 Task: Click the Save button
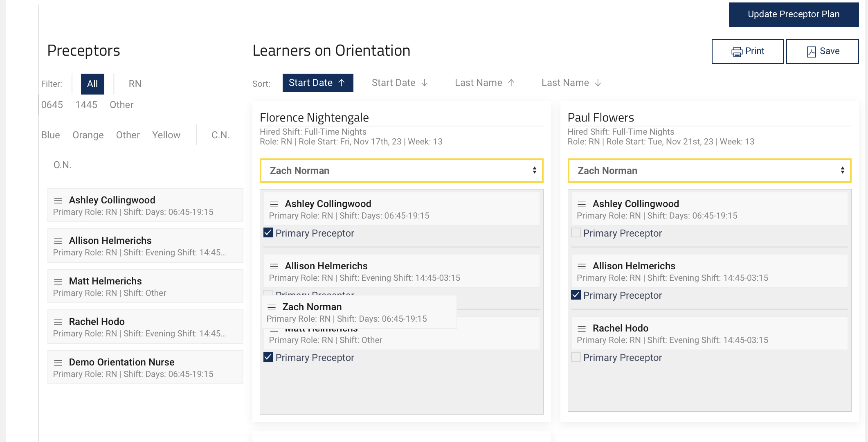pos(822,52)
